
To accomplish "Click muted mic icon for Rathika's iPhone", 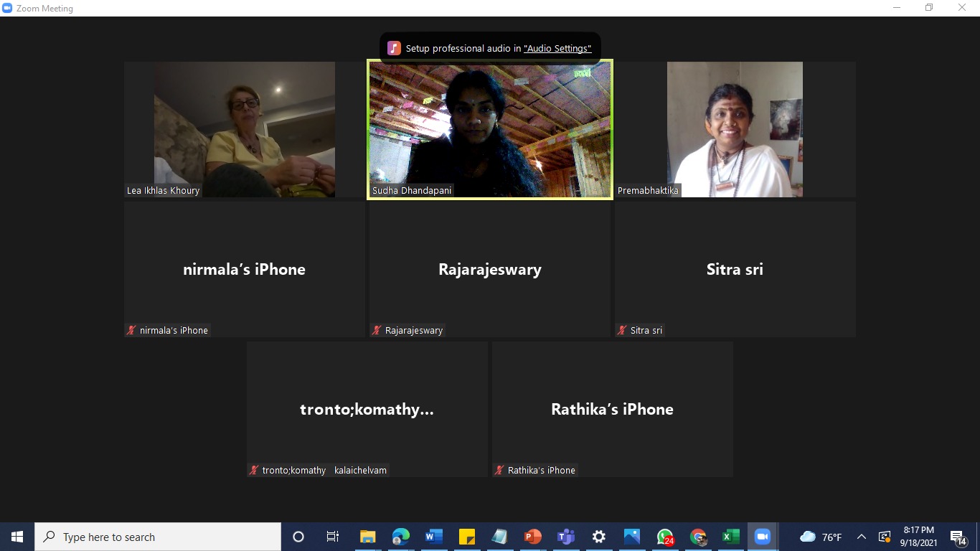I will click(499, 471).
